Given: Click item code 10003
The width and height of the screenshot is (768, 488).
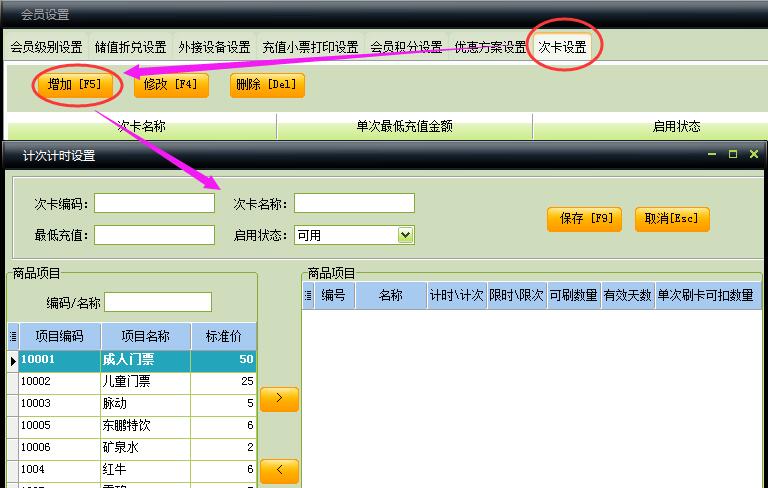Looking at the screenshot, I should tap(36, 404).
